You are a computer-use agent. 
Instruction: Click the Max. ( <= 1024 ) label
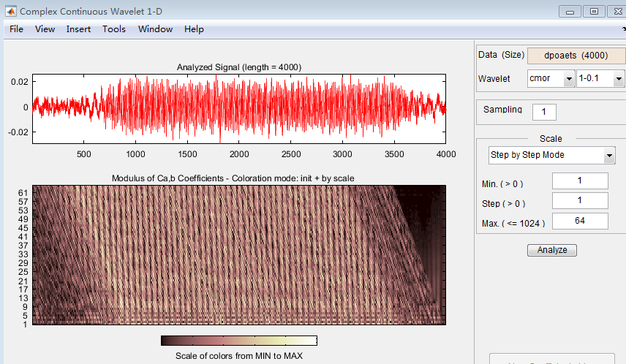(x=513, y=224)
